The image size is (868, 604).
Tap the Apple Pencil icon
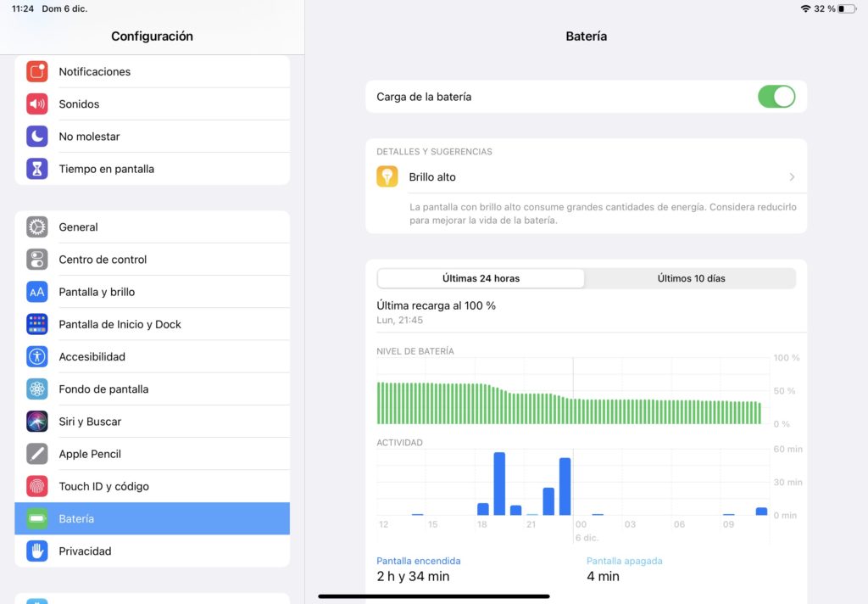(x=37, y=454)
